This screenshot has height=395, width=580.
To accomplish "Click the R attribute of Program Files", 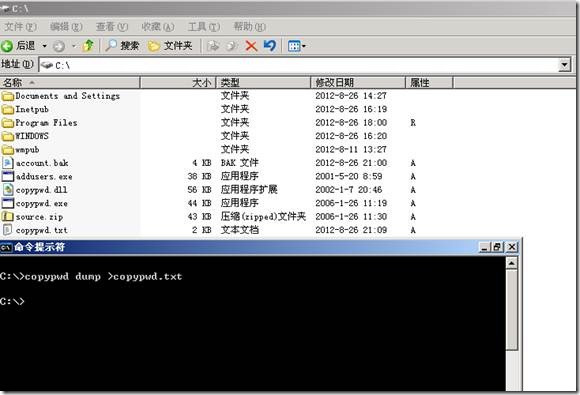I will coord(413,123).
